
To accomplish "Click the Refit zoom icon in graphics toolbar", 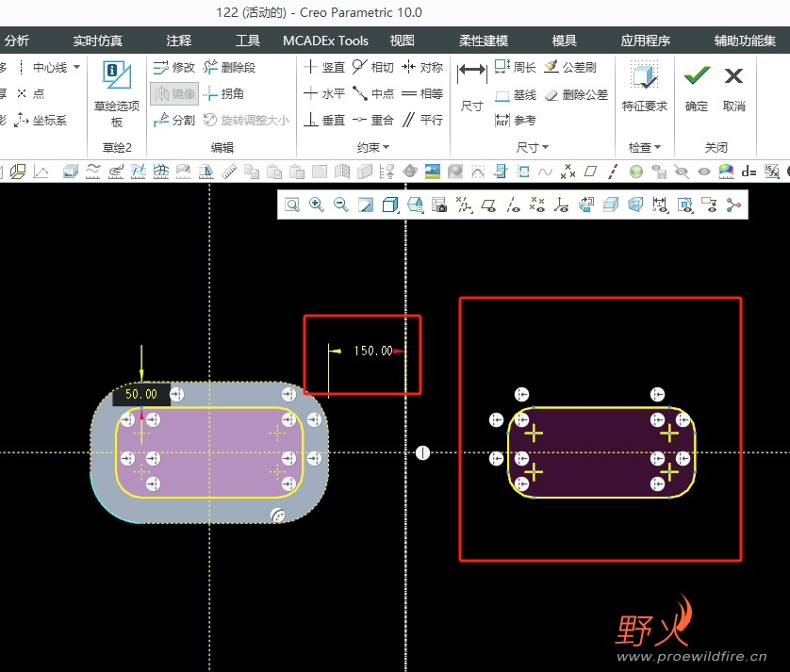I will (x=292, y=205).
